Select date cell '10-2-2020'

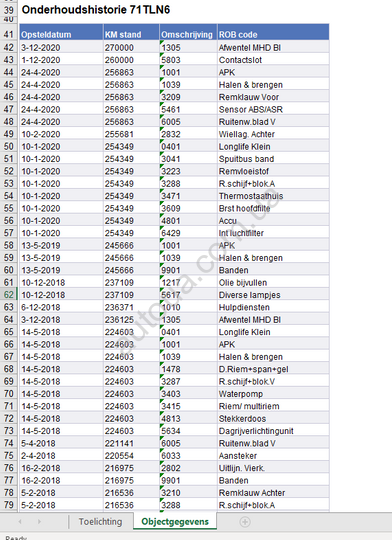[61, 134]
